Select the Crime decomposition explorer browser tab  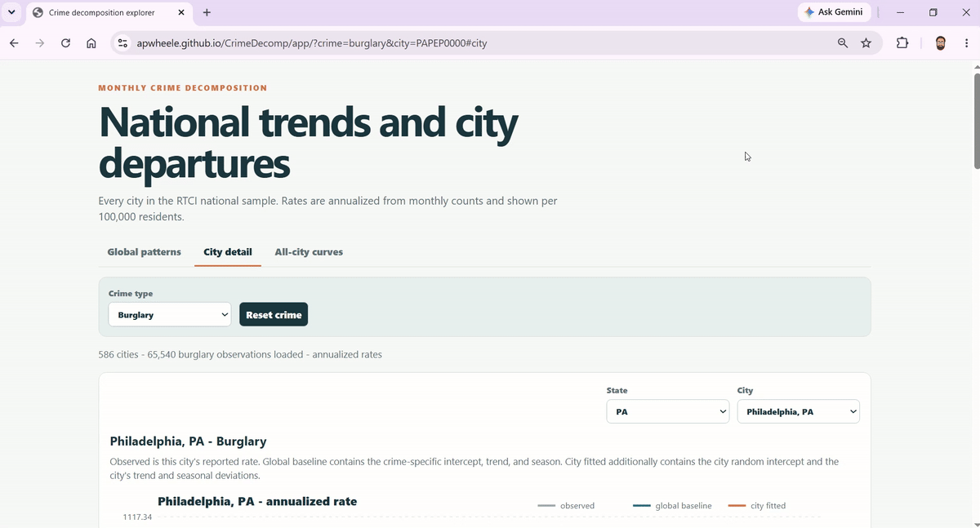click(x=109, y=13)
